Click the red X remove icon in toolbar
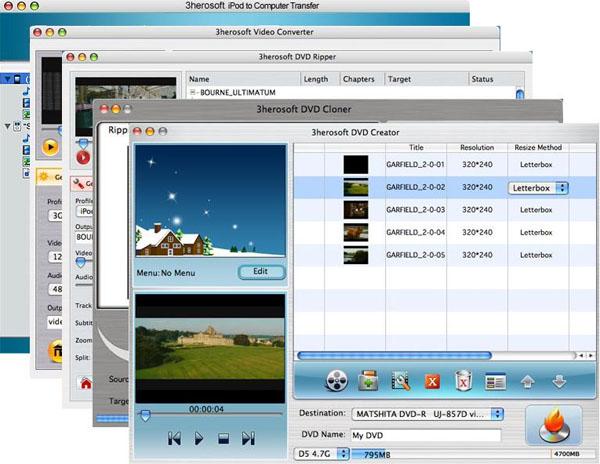Viewport: 600px width, 464px height. coord(432,381)
